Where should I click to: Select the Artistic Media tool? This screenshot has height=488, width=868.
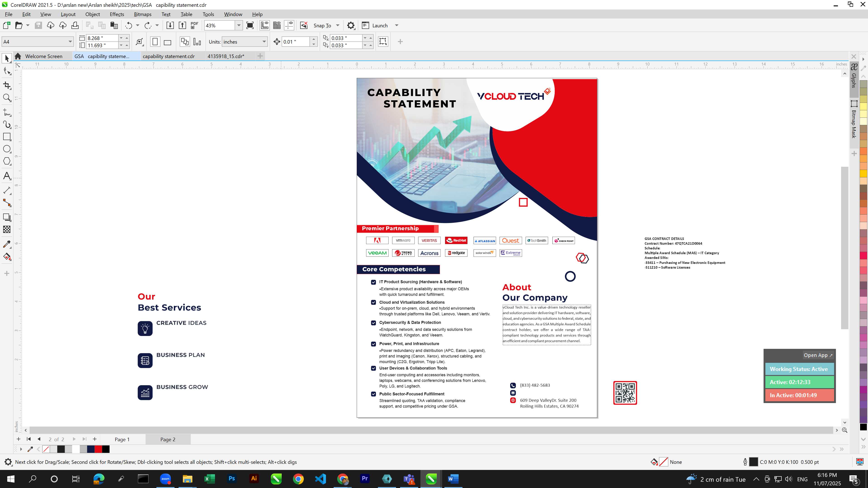[x=7, y=125]
